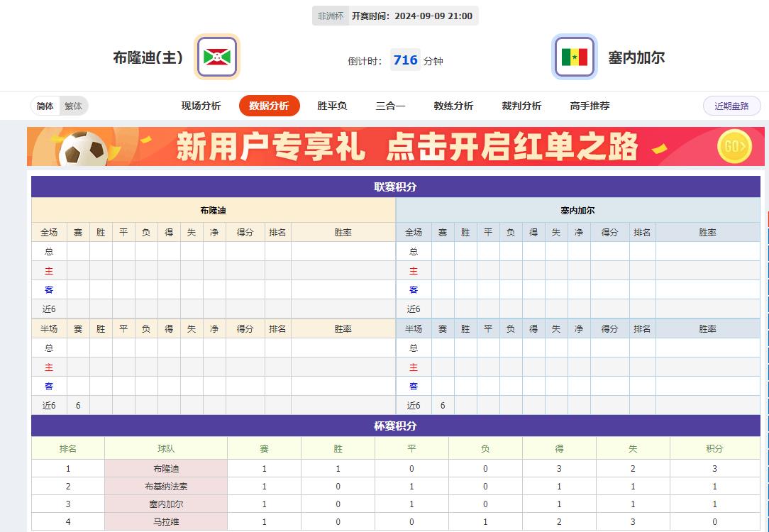Viewport: 769px width, 532px height.
Task: Switch to the 裁判分析 tab
Action: [x=520, y=105]
